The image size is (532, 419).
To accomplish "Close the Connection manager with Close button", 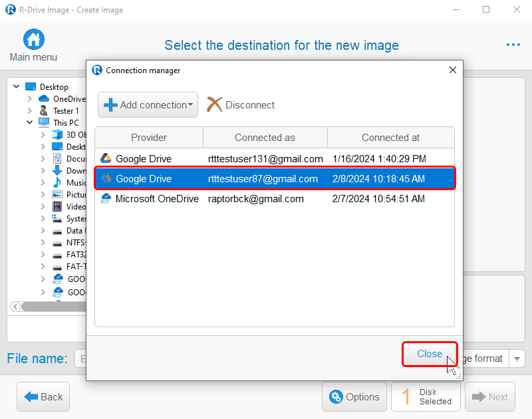I will point(430,354).
